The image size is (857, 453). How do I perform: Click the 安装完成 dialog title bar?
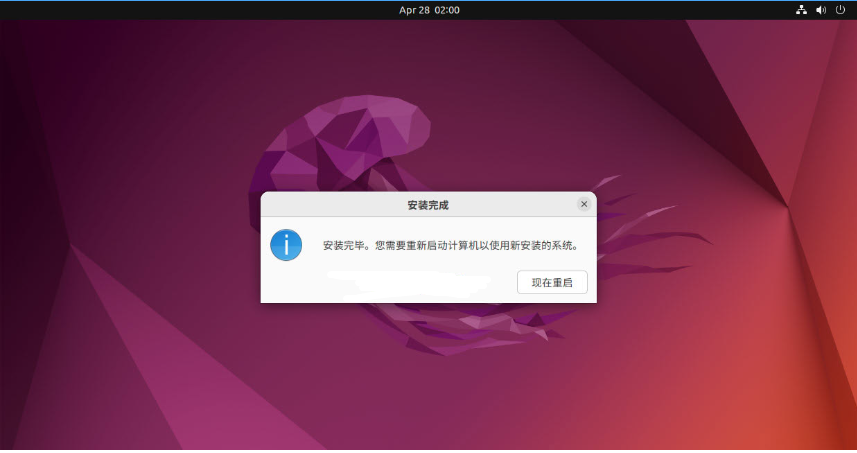pyautogui.click(x=428, y=204)
